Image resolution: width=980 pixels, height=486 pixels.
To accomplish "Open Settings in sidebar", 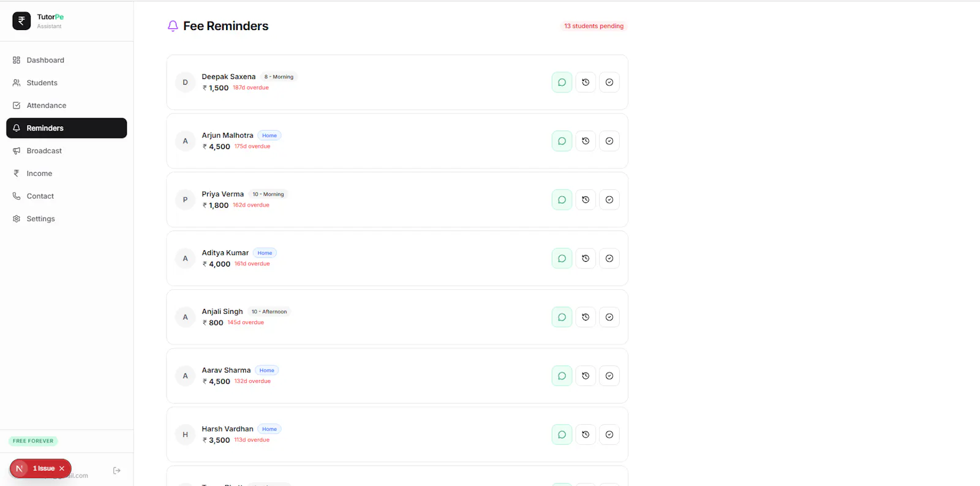I will 67,219.
